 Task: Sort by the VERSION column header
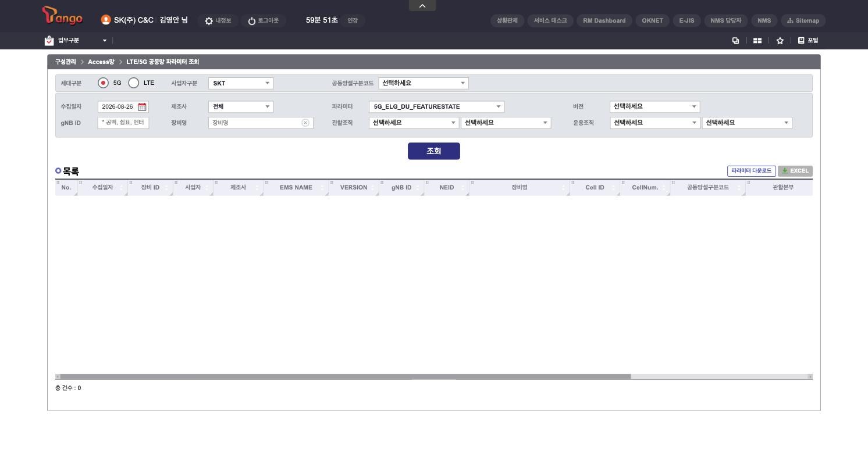click(354, 188)
